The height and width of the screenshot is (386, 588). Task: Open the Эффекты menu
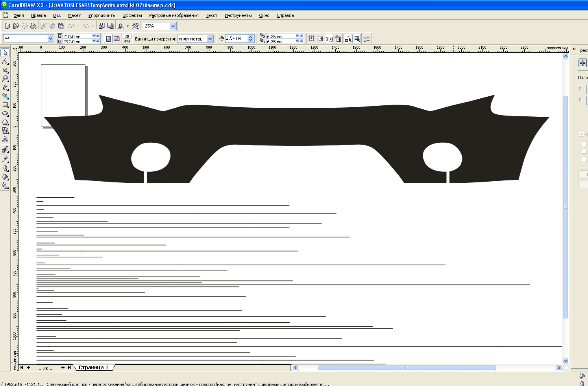pos(132,15)
